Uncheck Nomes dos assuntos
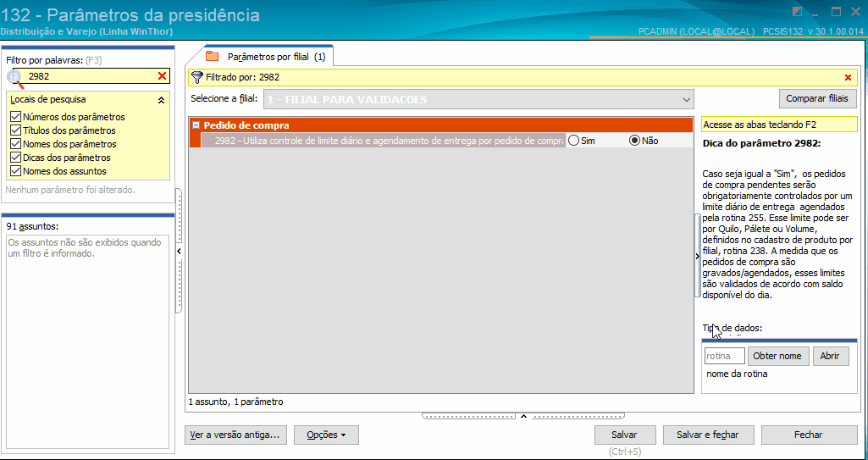The width and height of the screenshot is (868, 460). pos(15,171)
